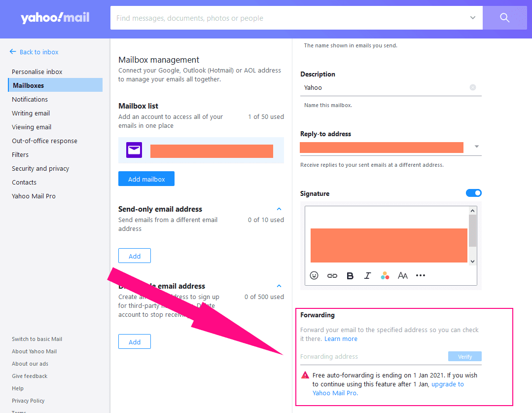
Task: Select the Notifications settings item
Action: (30, 99)
